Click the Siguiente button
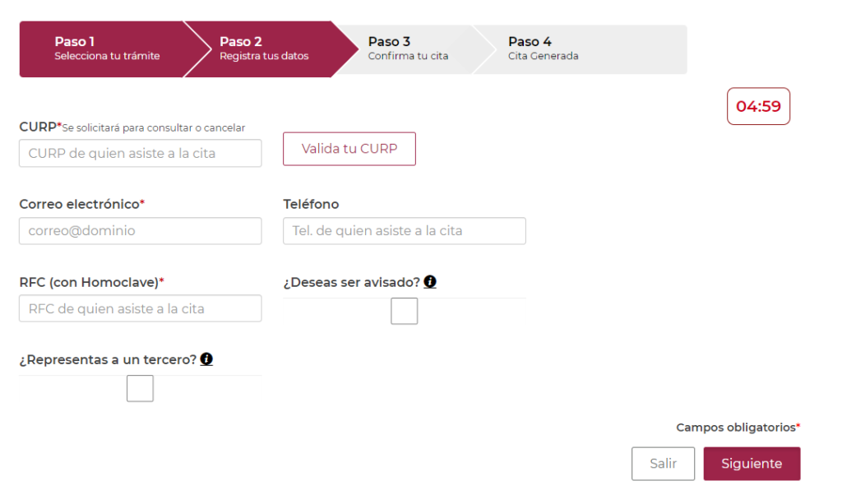 pos(752,464)
